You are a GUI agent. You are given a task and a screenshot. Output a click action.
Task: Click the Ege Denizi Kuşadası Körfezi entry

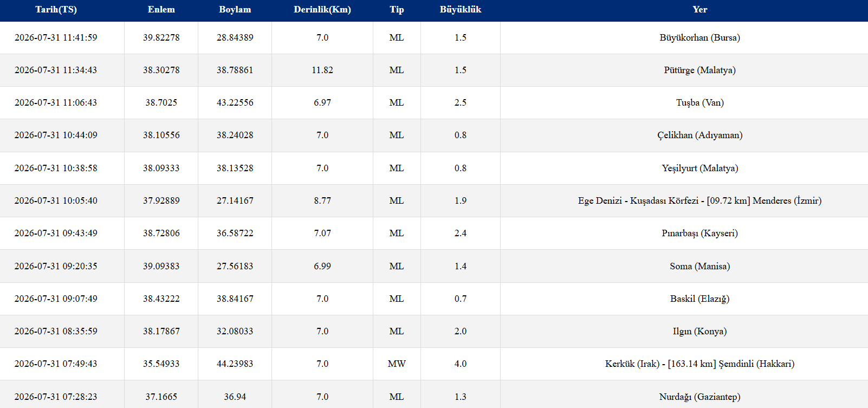click(x=699, y=201)
